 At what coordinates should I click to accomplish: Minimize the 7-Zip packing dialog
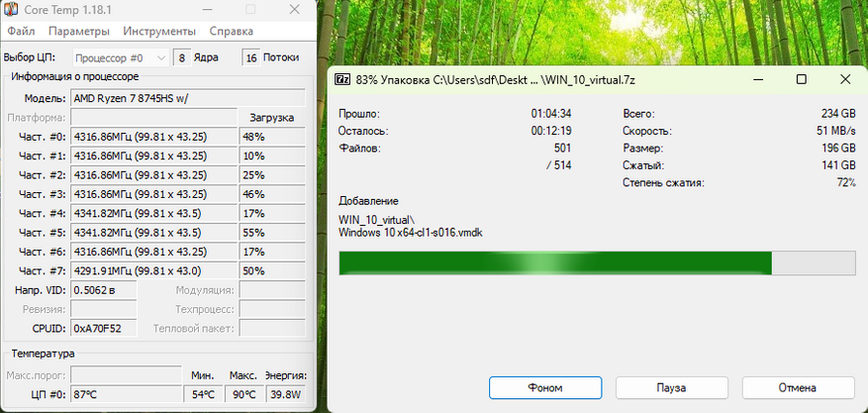tap(758, 79)
